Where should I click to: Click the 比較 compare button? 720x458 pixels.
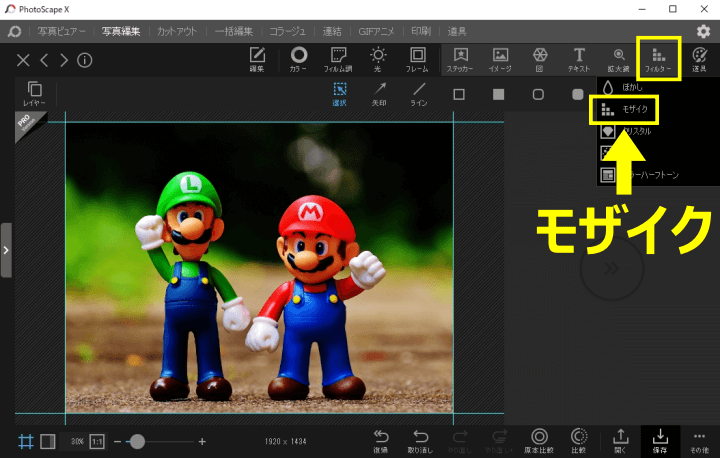[579, 441]
